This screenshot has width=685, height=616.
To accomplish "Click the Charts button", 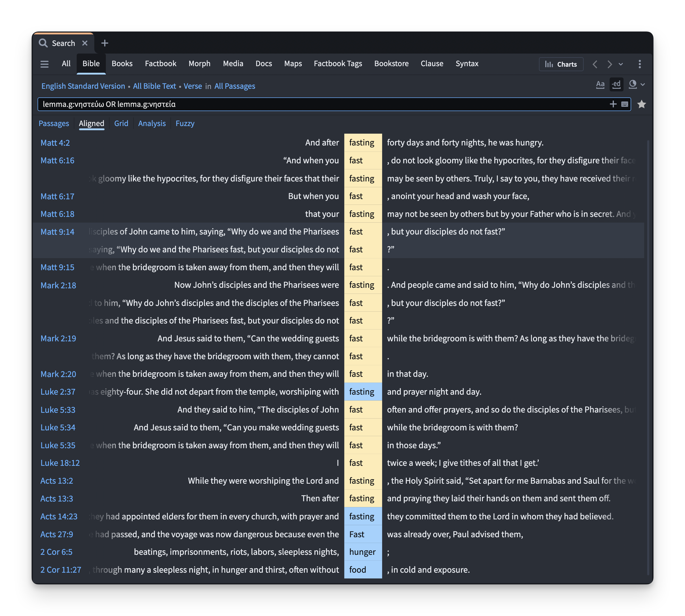I will point(561,64).
